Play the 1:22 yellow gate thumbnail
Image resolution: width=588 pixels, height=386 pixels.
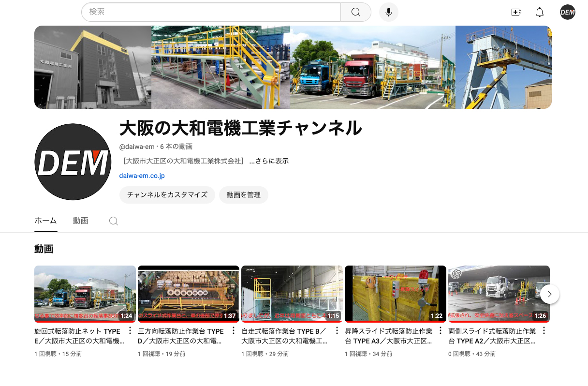tap(396, 294)
